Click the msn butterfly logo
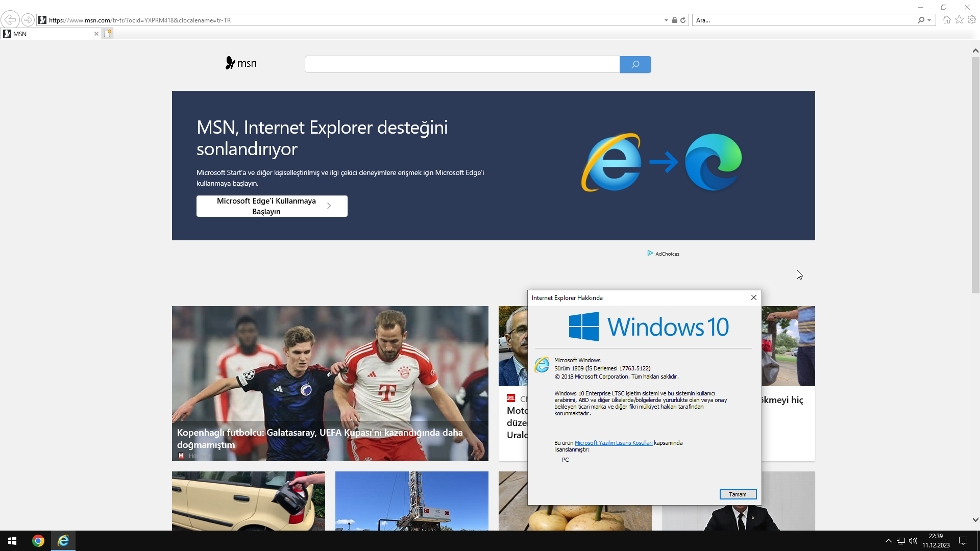 coord(241,63)
